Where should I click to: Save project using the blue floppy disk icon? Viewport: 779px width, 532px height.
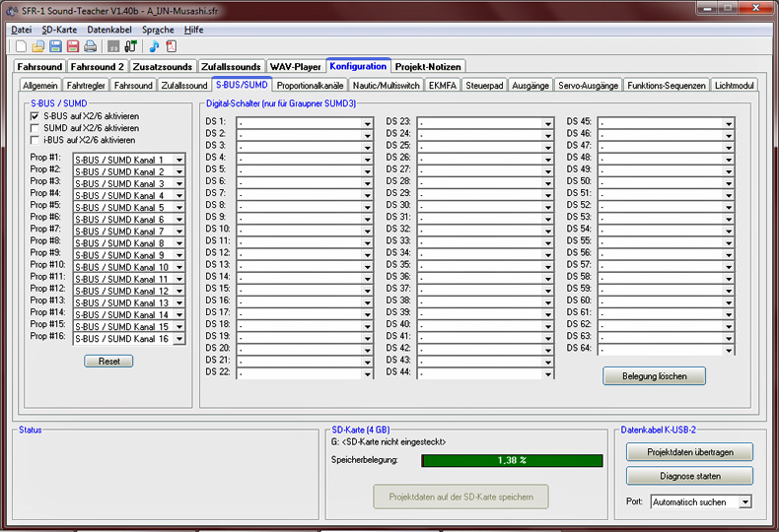click(55, 46)
